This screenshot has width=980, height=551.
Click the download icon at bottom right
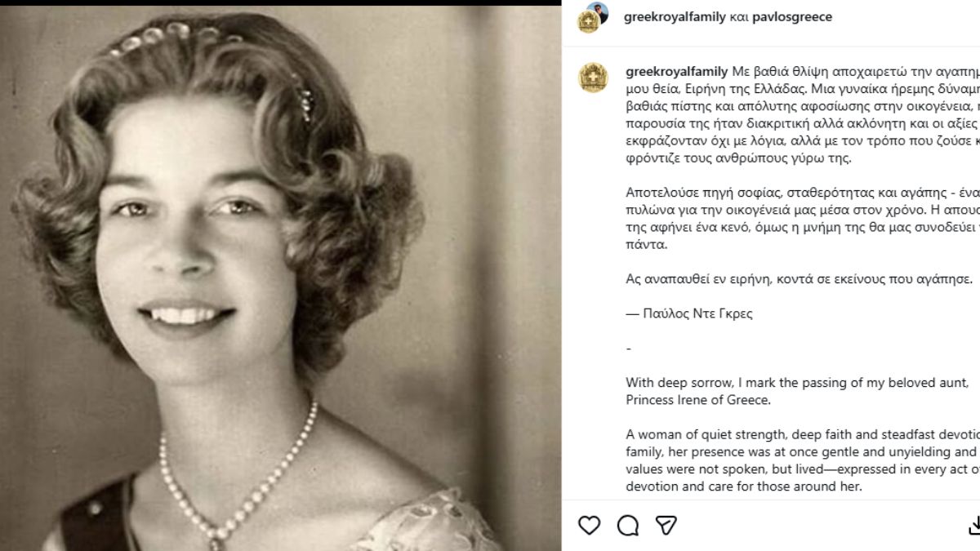click(973, 525)
